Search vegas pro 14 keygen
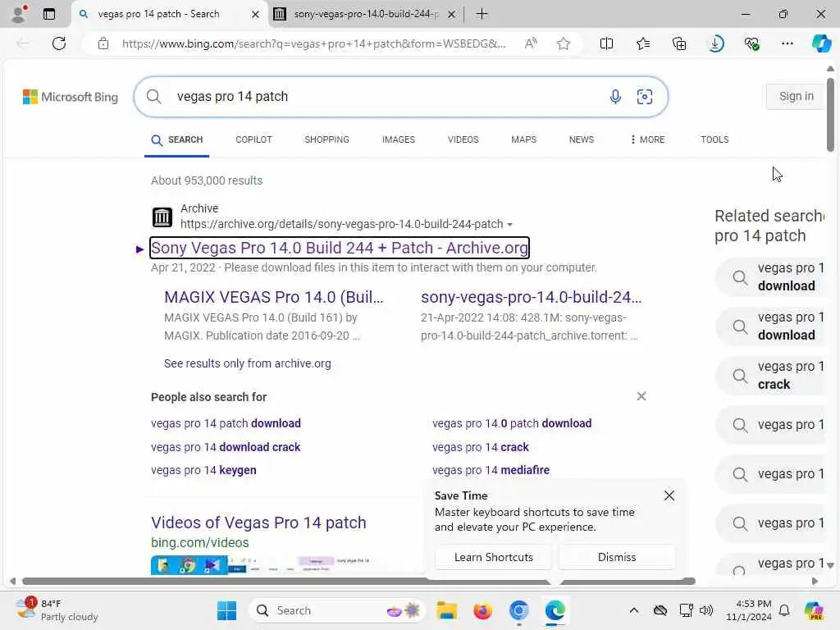 pyautogui.click(x=203, y=470)
